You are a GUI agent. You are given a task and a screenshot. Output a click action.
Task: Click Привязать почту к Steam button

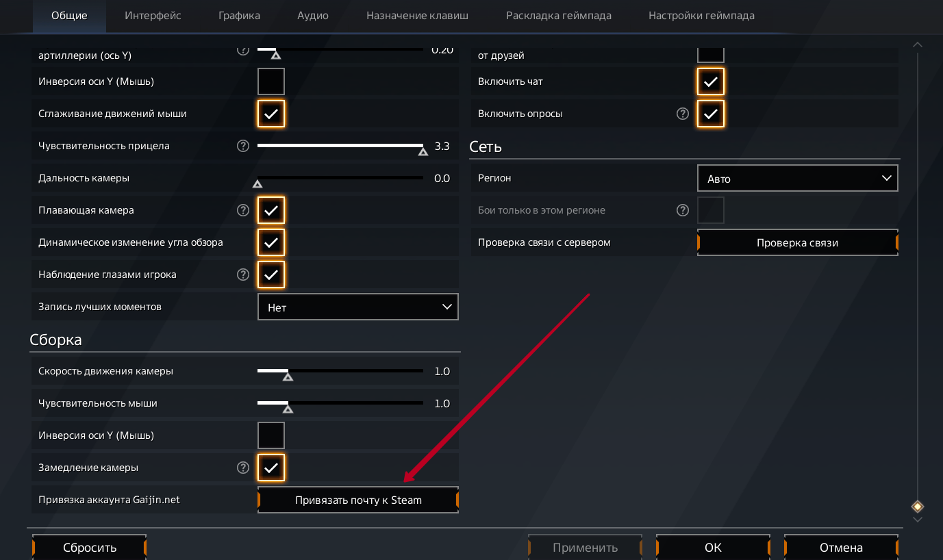click(x=358, y=500)
